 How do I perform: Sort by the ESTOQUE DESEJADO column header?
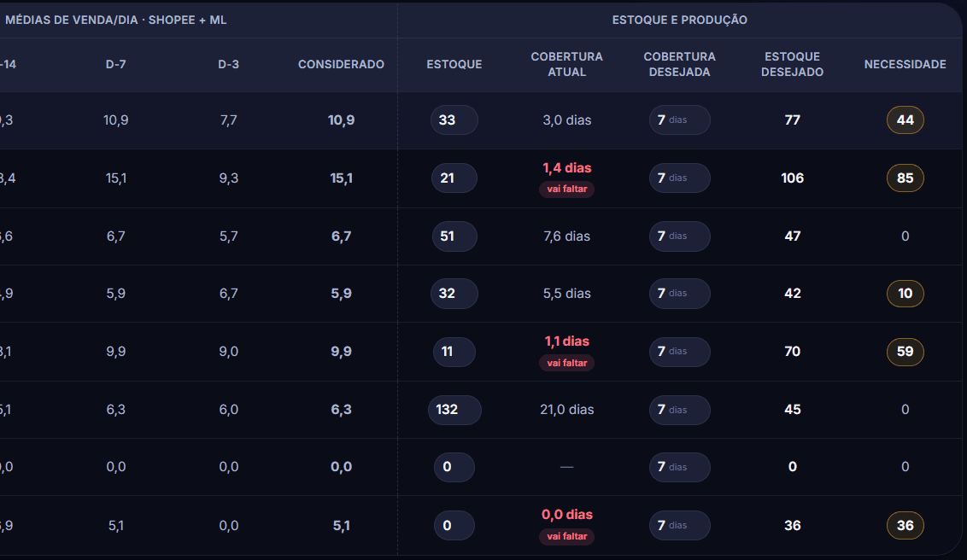[792, 64]
